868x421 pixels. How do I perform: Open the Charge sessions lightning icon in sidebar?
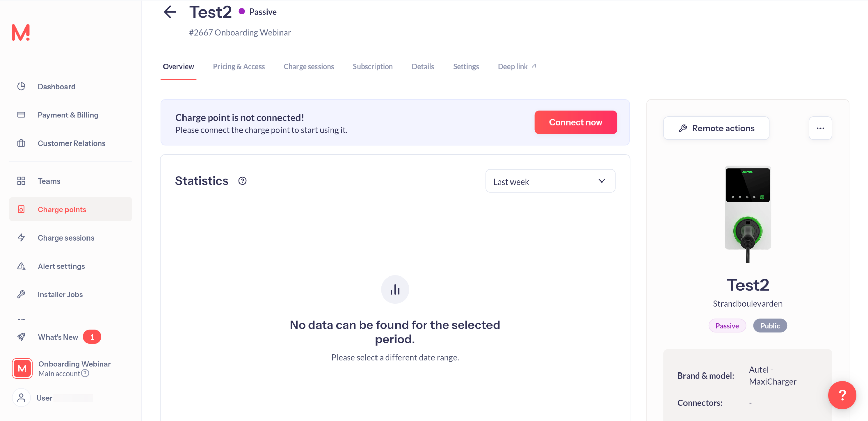21,238
